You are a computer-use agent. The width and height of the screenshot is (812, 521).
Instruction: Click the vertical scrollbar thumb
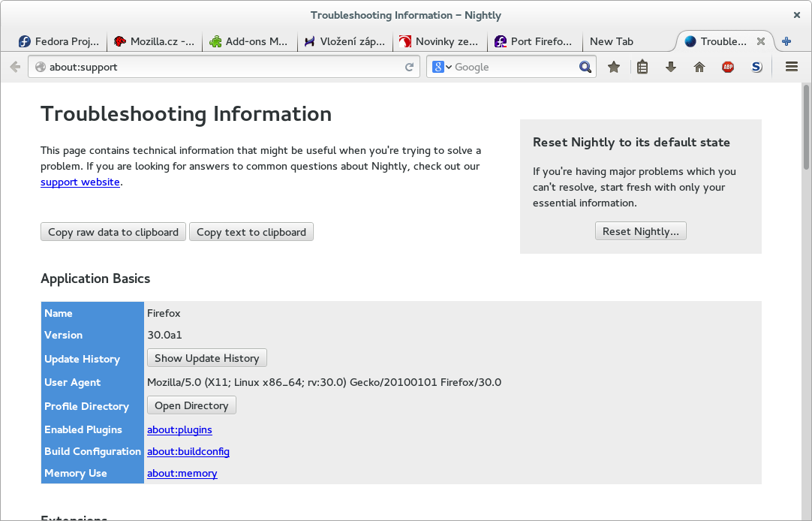point(806,127)
